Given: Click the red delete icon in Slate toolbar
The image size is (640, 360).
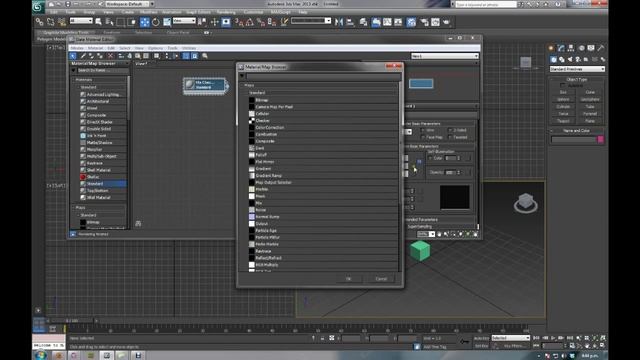Looking at the screenshot, I should (x=110, y=56).
